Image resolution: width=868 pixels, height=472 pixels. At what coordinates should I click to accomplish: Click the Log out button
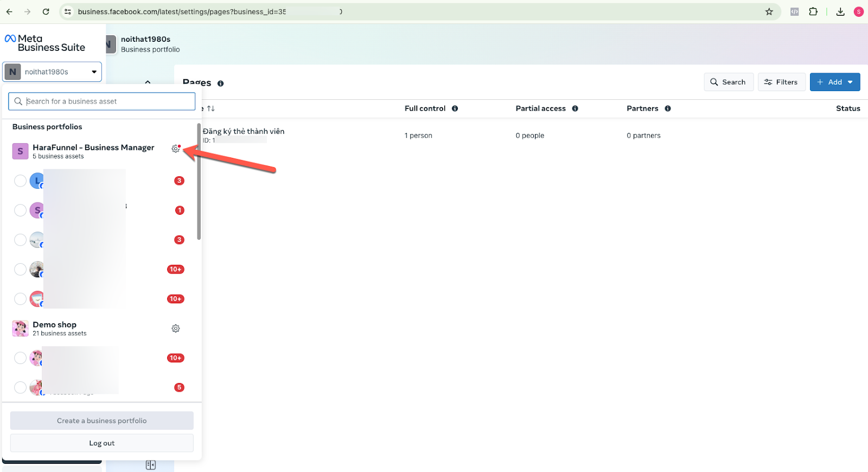tap(102, 443)
